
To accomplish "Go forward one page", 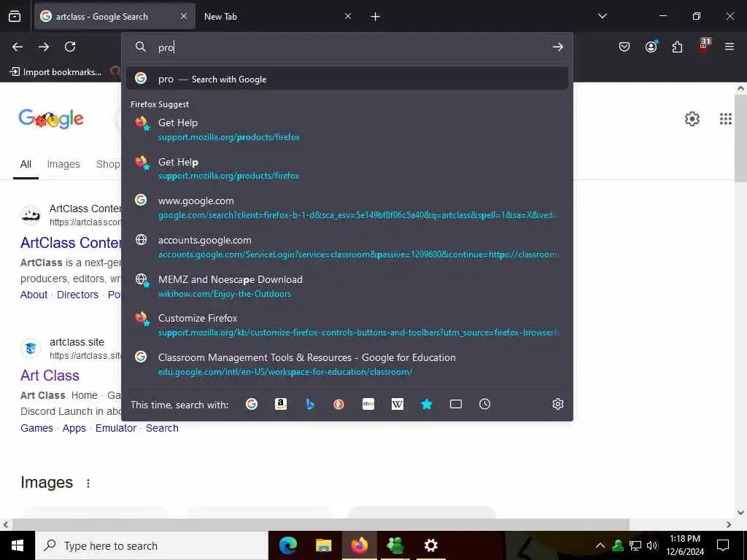I will coord(44,47).
